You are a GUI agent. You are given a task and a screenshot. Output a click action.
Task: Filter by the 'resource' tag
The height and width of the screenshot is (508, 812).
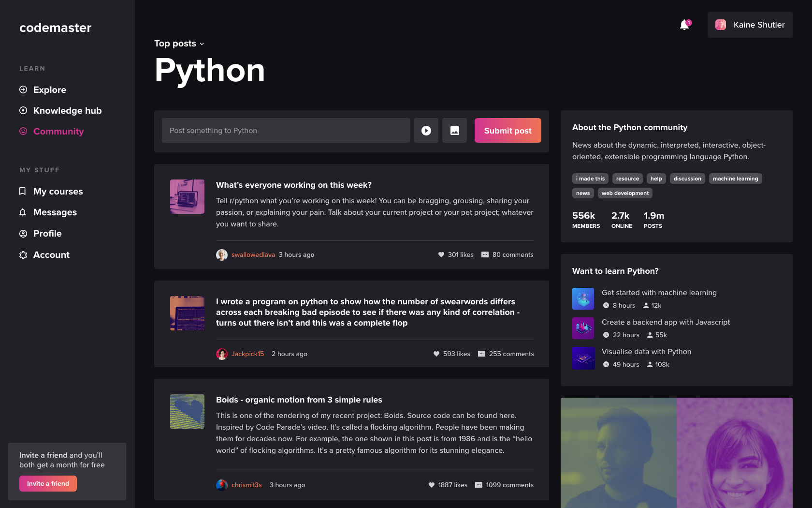coord(627,179)
